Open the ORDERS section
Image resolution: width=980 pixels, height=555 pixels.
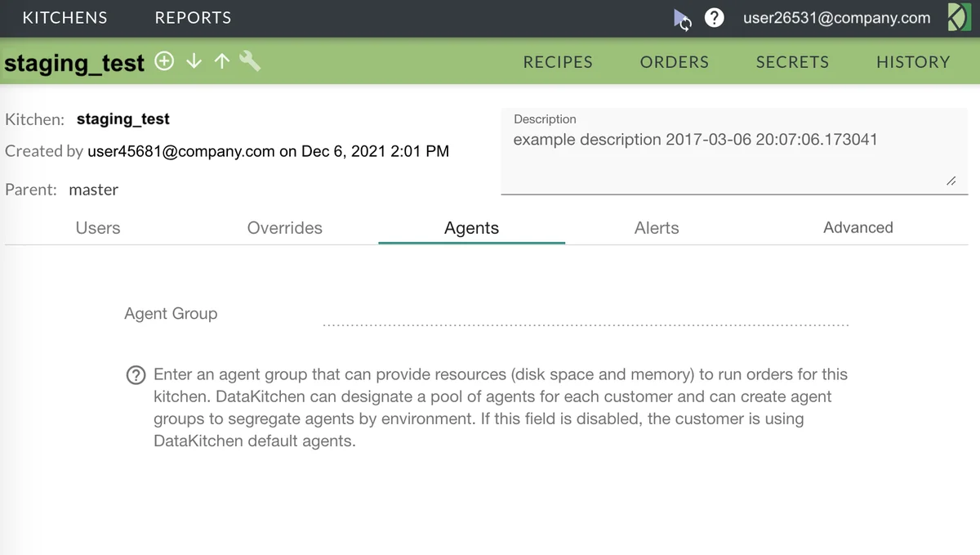[x=674, y=61]
